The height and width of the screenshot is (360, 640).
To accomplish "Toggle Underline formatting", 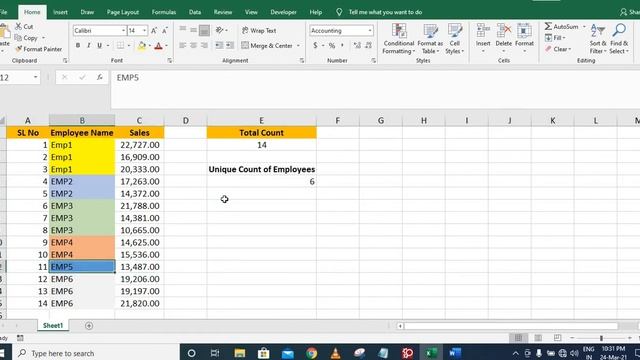I will point(99,46).
